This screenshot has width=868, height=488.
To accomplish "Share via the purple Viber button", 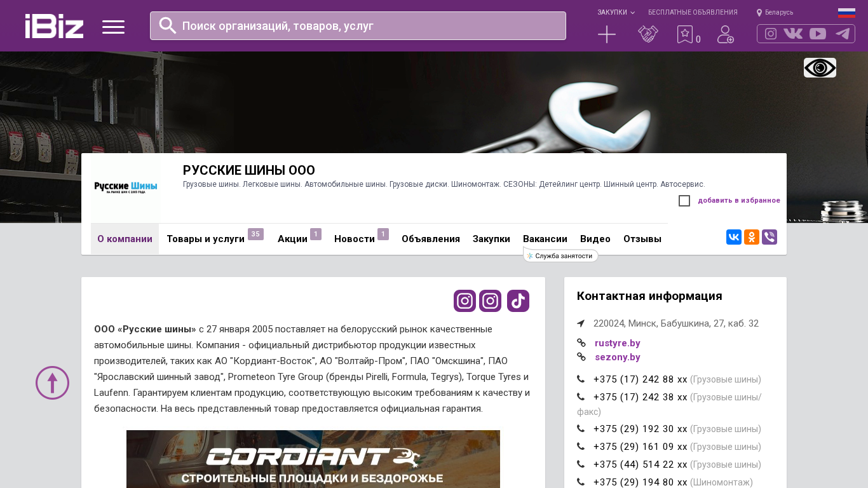I will point(770,237).
